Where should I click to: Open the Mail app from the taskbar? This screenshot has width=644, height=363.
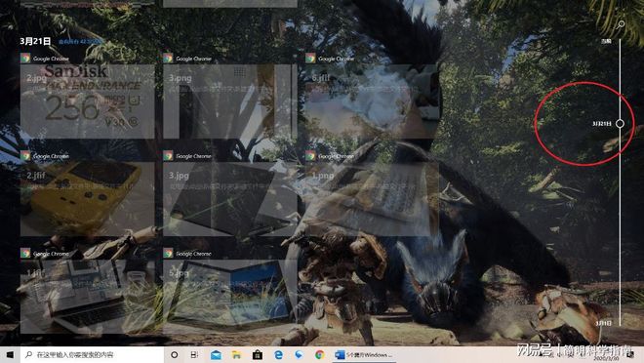[x=216, y=354]
